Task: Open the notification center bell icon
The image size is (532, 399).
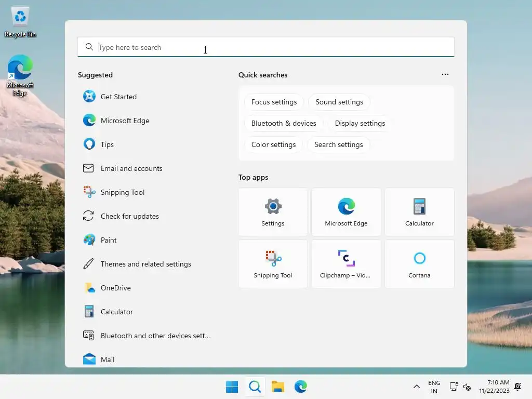Action: (x=518, y=387)
